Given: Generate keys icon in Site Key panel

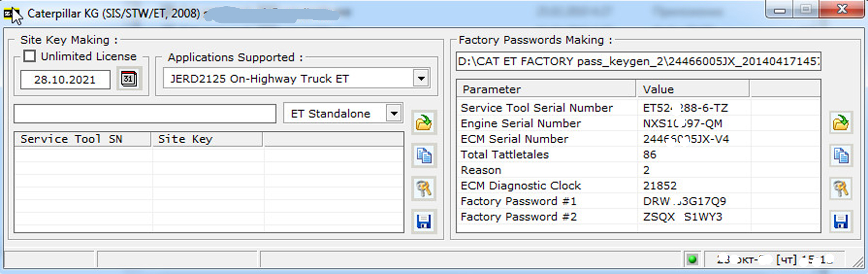Looking at the screenshot, I should point(424,188).
